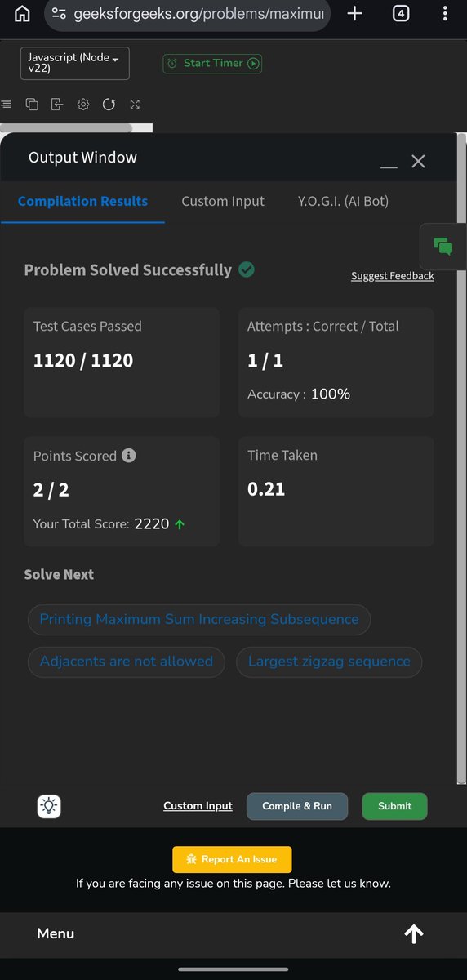467x980 pixels.
Task: Click the Submit button
Action: 395,806
